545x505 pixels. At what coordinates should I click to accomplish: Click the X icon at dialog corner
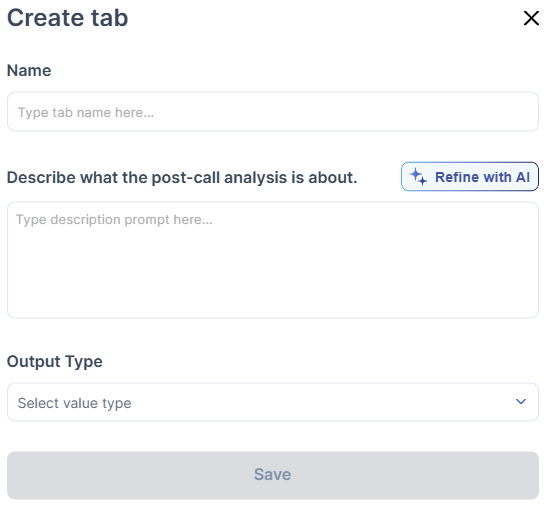[x=531, y=18]
